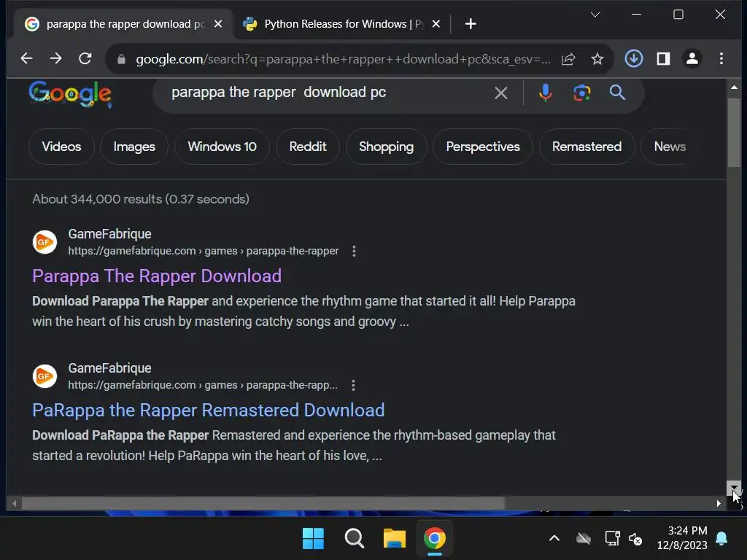
Task: Open options for Remastered GameFabrique result
Action: pyautogui.click(x=353, y=385)
